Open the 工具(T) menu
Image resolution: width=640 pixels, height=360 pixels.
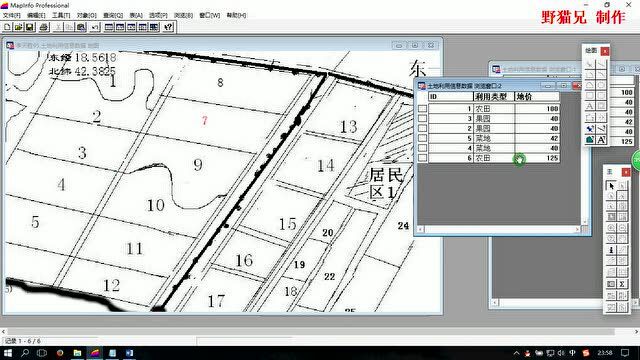[x=61, y=15]
